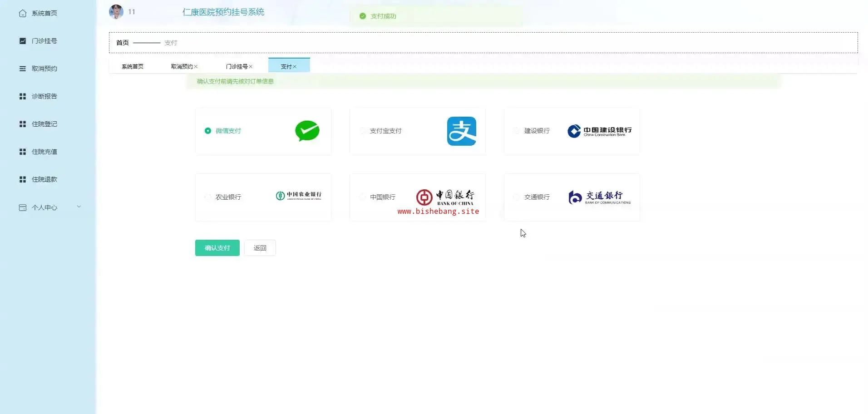The height and width of the screenshot is (414, 868).
Task: Choose the 农业银行 radio option
Action: [208, 197]
